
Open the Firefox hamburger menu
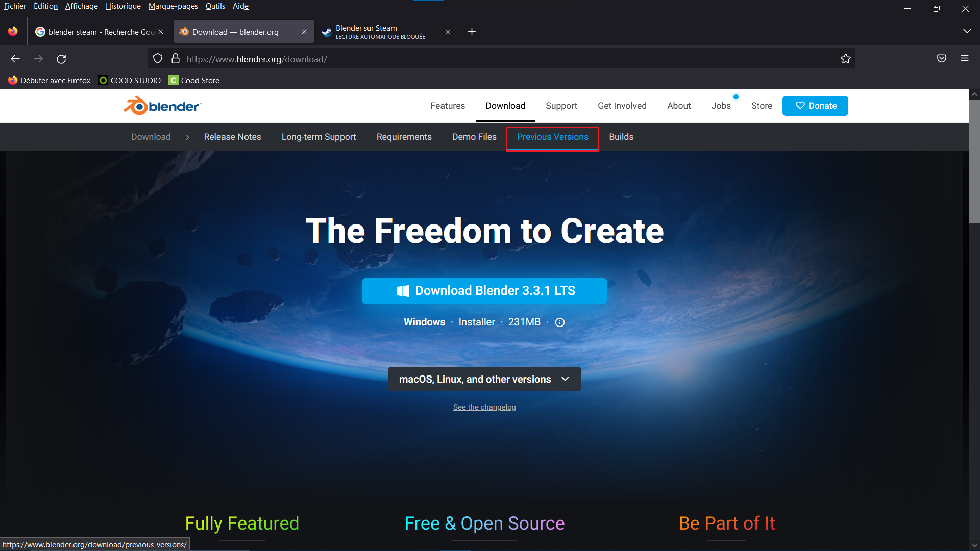click(x=965, y=58)
